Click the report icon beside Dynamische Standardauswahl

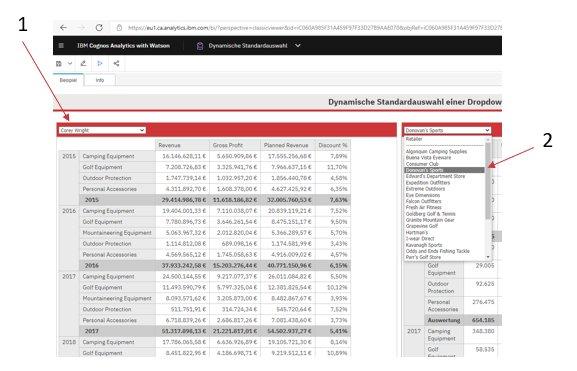pos(200,46)
